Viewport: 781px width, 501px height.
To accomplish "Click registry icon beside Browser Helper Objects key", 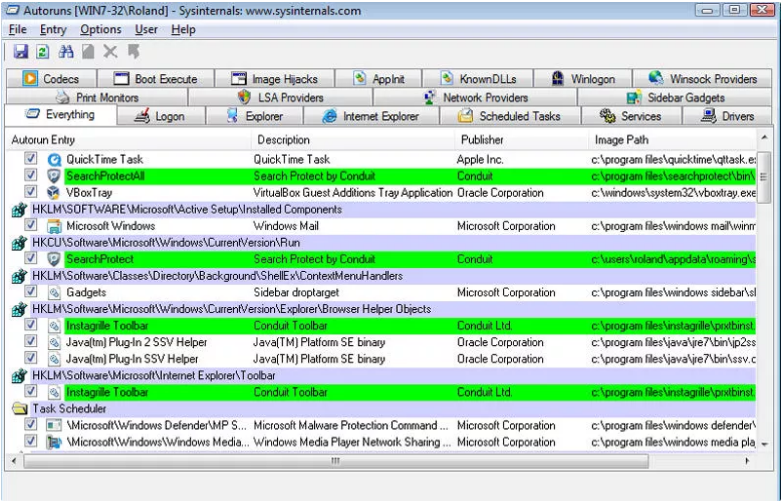I will pos(19,309).
